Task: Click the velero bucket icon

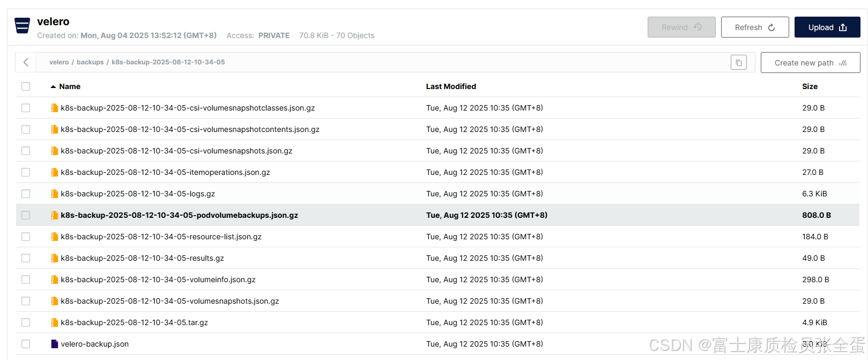Action: [23, 25]
